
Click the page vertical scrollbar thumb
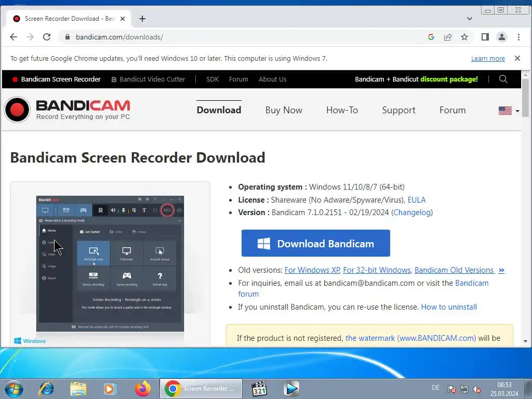pos(525,98)
